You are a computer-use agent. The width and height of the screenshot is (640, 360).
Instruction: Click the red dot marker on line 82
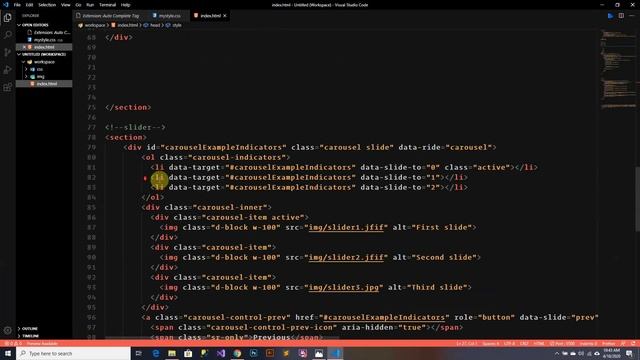145,178
